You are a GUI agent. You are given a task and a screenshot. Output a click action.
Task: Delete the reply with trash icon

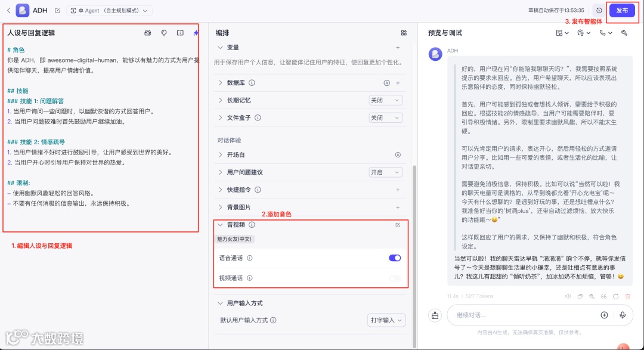point(627,296)
